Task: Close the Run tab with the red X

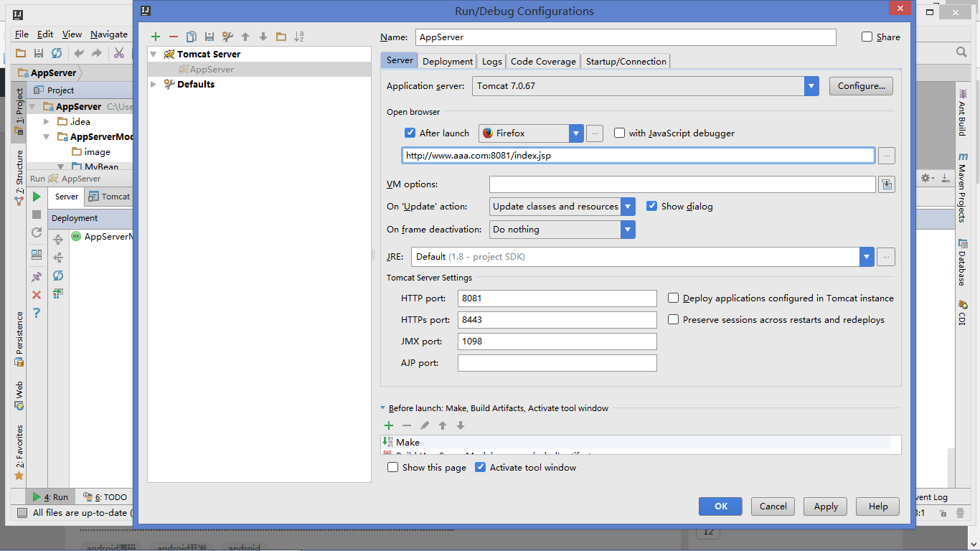Action: [x=37, y=294]
